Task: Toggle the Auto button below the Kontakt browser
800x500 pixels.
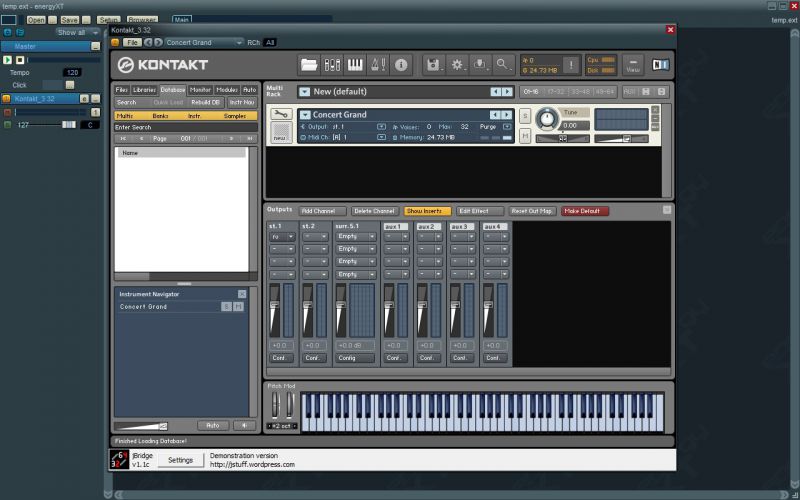Action: (213, 425)
